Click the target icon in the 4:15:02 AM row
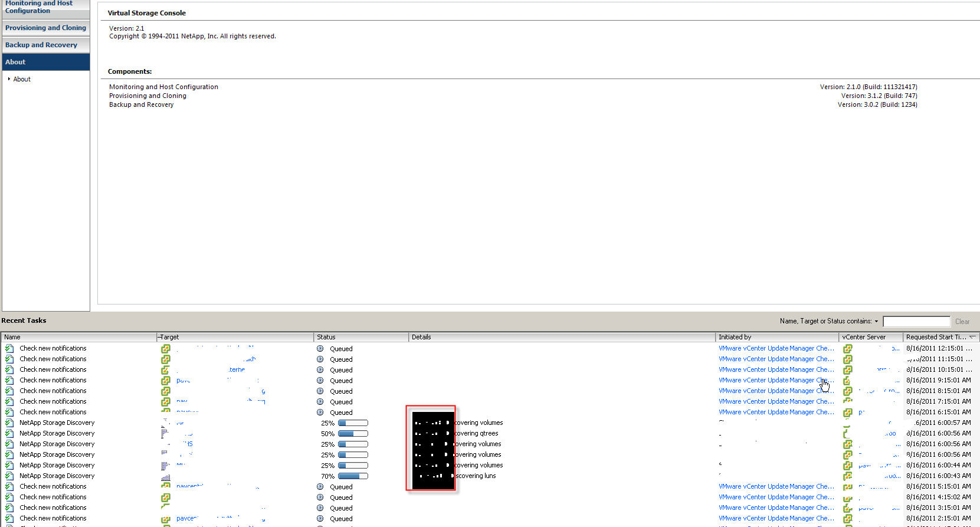 [x=166, y=497]
